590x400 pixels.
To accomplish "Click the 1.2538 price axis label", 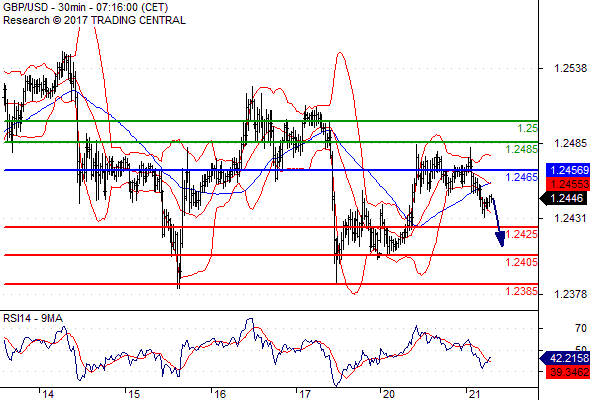I will coord(570,68).
